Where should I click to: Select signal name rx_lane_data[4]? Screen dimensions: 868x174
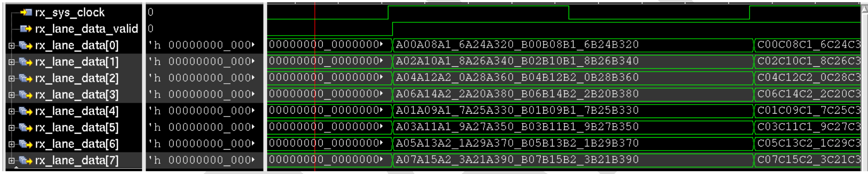(77, 111)
